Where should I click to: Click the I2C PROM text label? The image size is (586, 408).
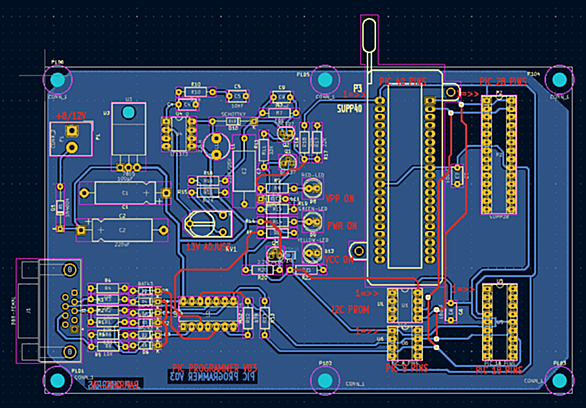[x=350, y=309]
